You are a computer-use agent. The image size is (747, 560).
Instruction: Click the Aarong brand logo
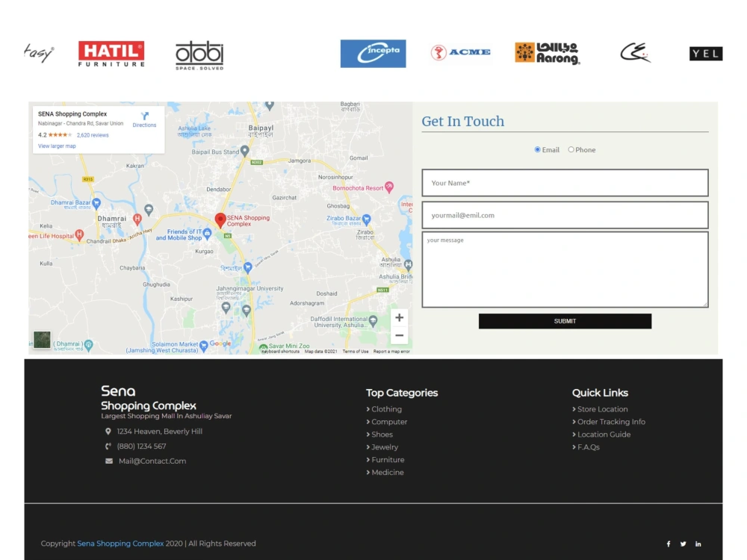pyautogui.click(x=548, y=53)
